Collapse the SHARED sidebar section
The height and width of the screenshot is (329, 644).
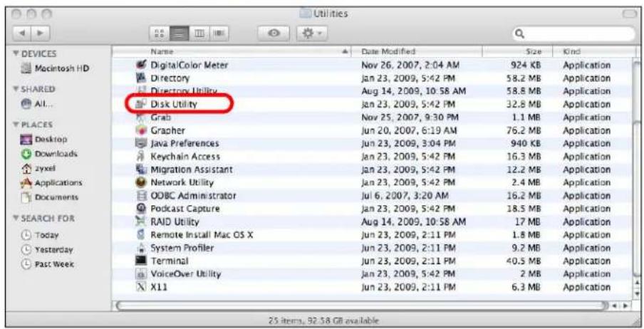[16, 89]
